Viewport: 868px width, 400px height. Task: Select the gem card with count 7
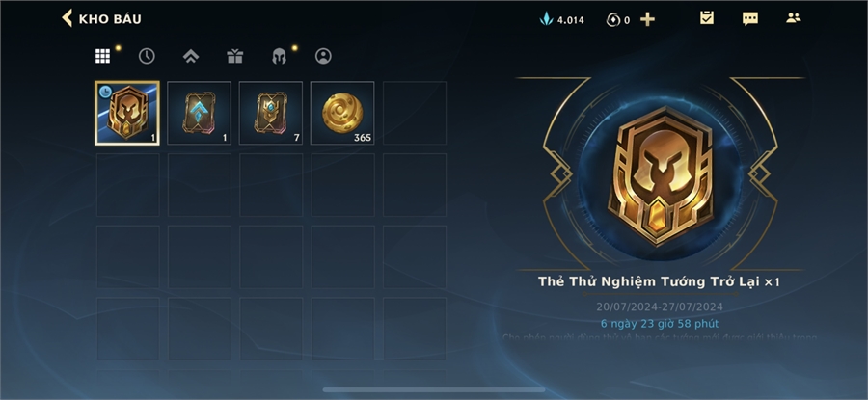pos(271,113)
